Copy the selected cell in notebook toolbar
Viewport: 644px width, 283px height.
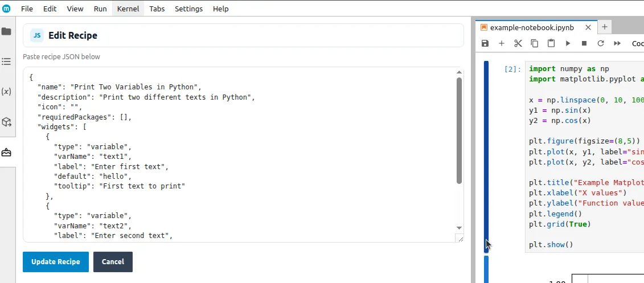[534, 43]
